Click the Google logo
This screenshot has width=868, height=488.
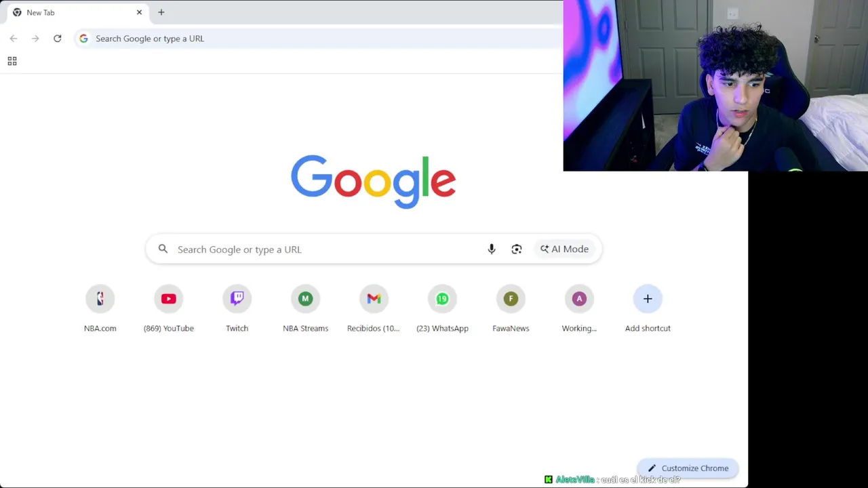pos(374,182)
